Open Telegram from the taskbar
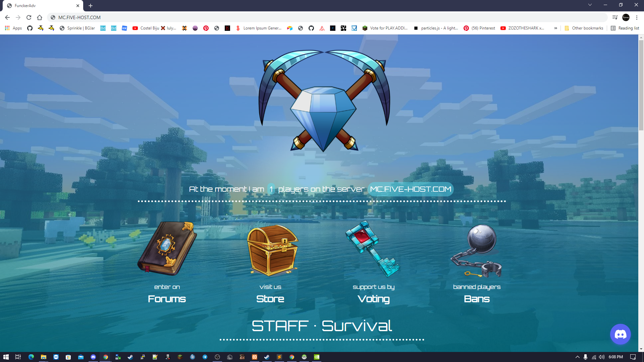The width and height of the screenshot is (644, 362). 205,357
